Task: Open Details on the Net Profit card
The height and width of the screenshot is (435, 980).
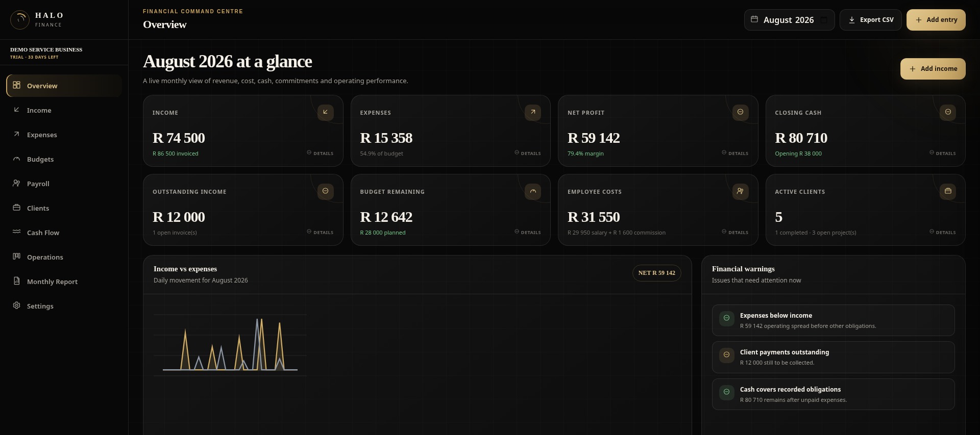Action: coord(735,153)
